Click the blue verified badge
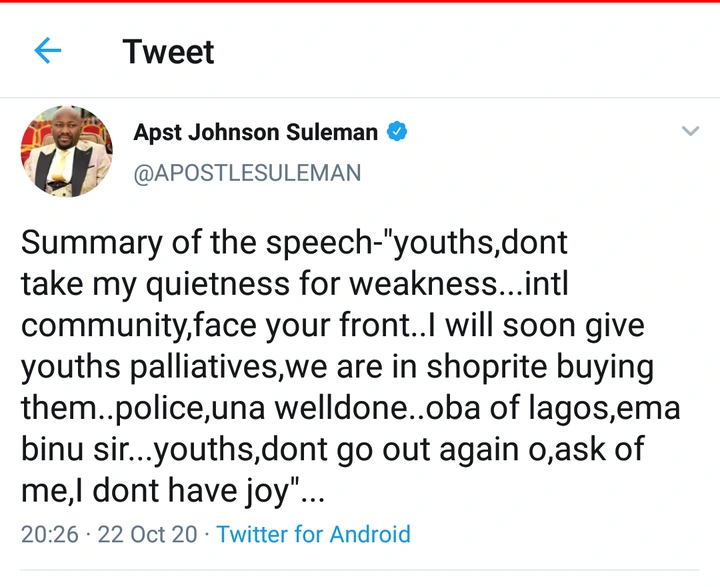The height and width of the screenshot is (587, 720). pos(398,132)
